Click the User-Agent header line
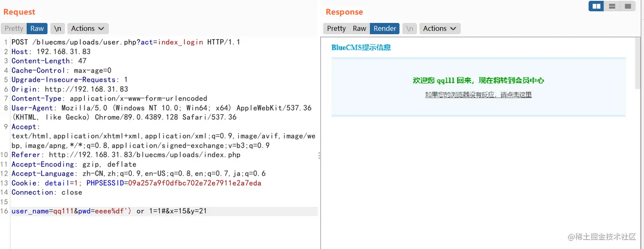Screen dimensions: 644x249 pos(161,113)
